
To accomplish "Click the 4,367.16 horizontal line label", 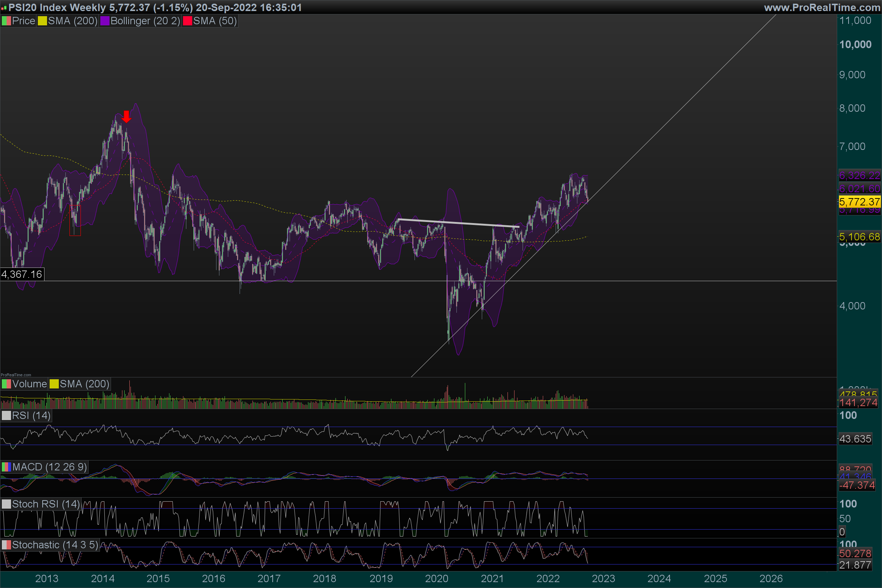I will [x=22, y=274].
